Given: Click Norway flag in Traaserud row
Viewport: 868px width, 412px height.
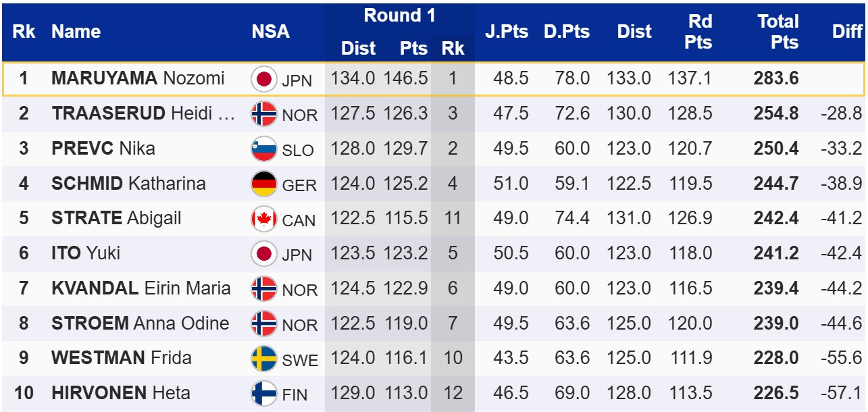Looking at the screenshot, I should tap(263, 114).
